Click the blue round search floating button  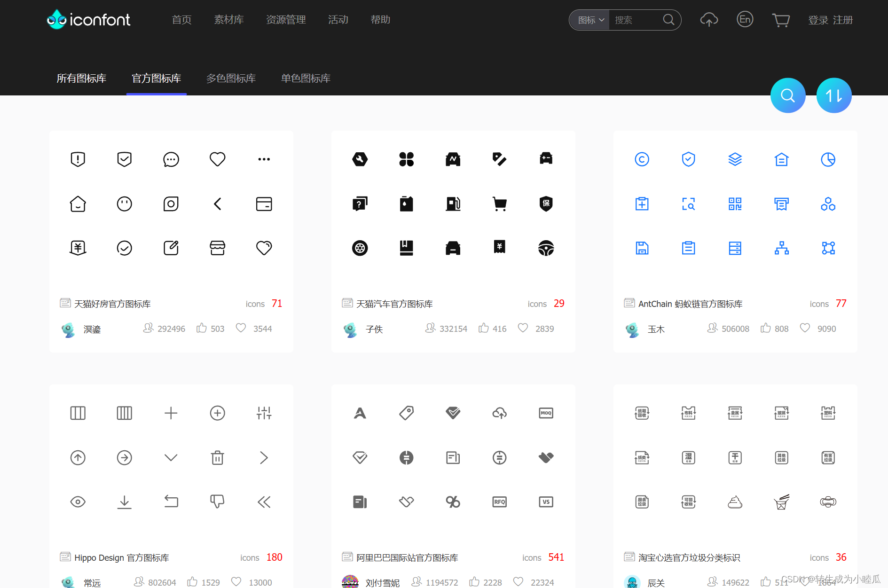tap(788, 95)
